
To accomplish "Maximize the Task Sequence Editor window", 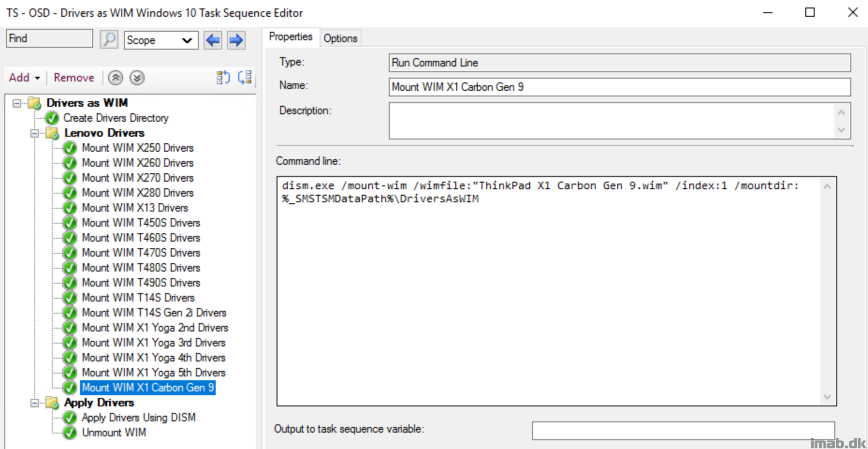I will 810,13.
